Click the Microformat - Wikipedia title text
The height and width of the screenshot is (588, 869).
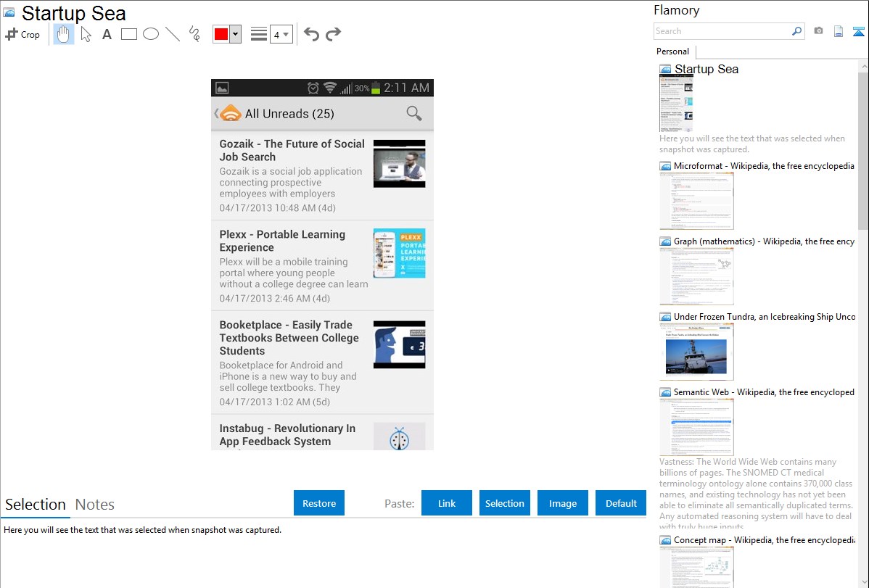(x=764, y=166)
